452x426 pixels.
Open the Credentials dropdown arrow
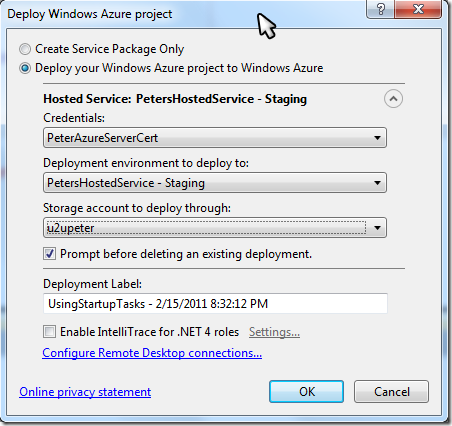point(377,138)
